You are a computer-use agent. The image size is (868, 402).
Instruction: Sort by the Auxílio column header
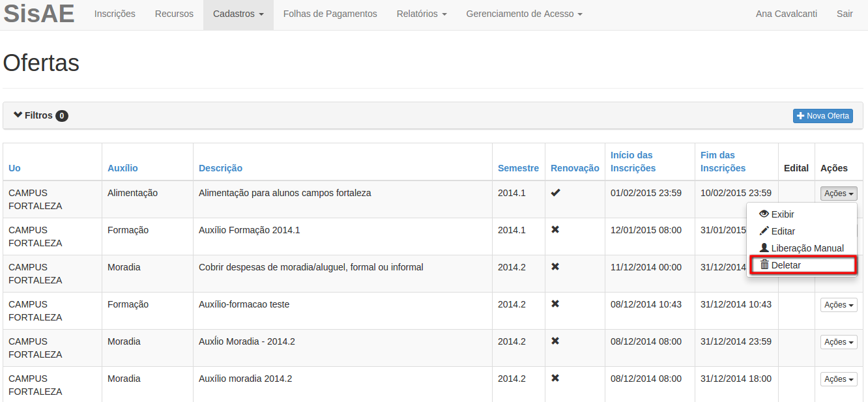pos(123,168)
